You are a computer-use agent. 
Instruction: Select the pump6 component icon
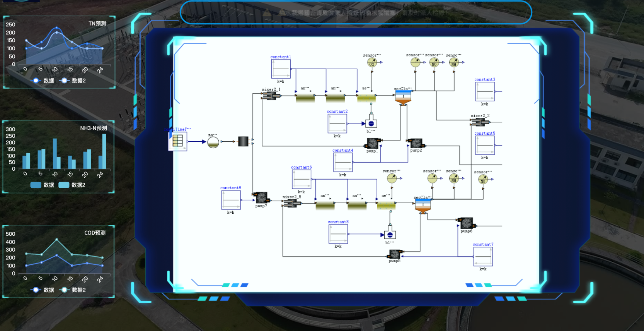466,223
